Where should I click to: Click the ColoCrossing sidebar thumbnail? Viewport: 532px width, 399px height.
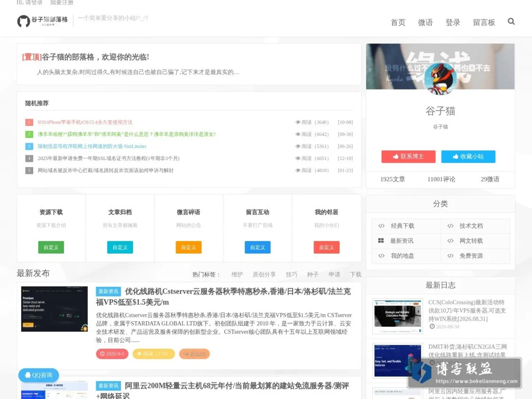click(x=398, y=316)
